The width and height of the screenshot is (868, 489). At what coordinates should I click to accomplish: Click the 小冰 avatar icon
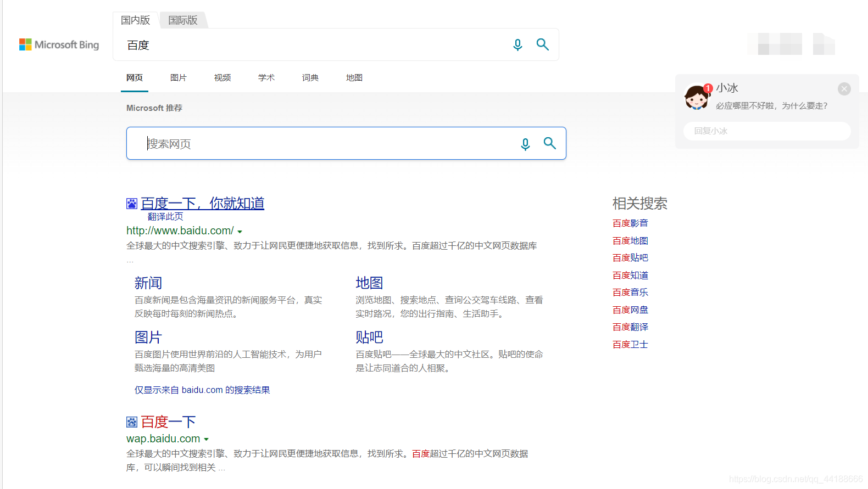pyautogui.click(x=697, y=97)
